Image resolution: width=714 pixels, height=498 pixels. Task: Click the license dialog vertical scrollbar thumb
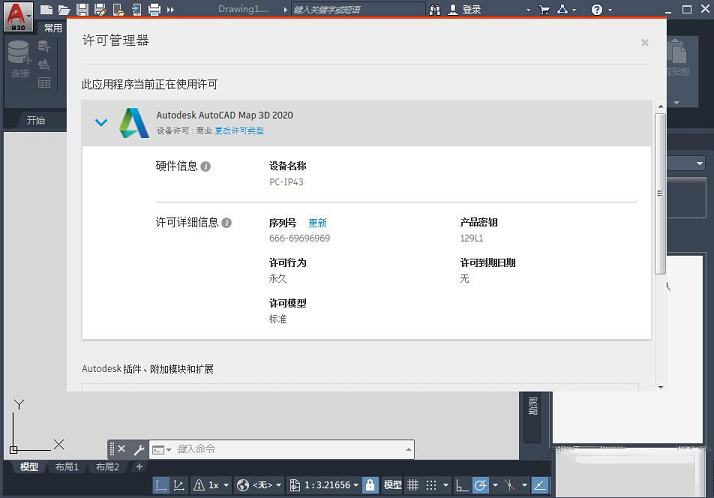[x=660, y=193]
